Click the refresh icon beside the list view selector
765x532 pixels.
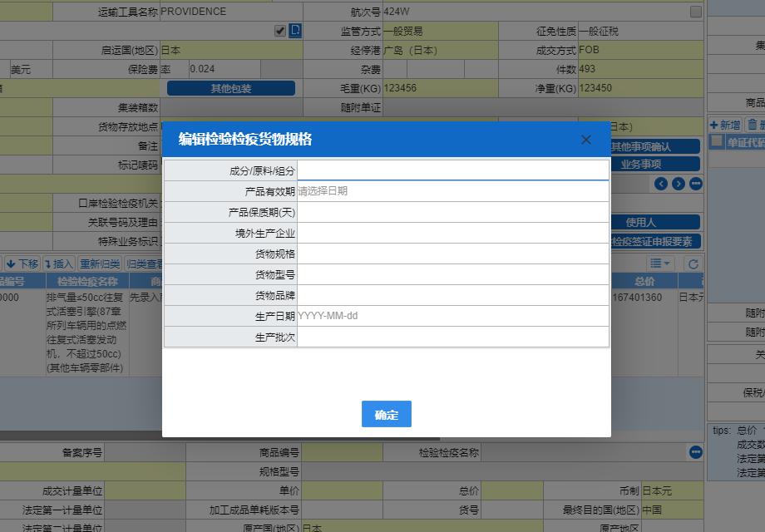point(693,262)
